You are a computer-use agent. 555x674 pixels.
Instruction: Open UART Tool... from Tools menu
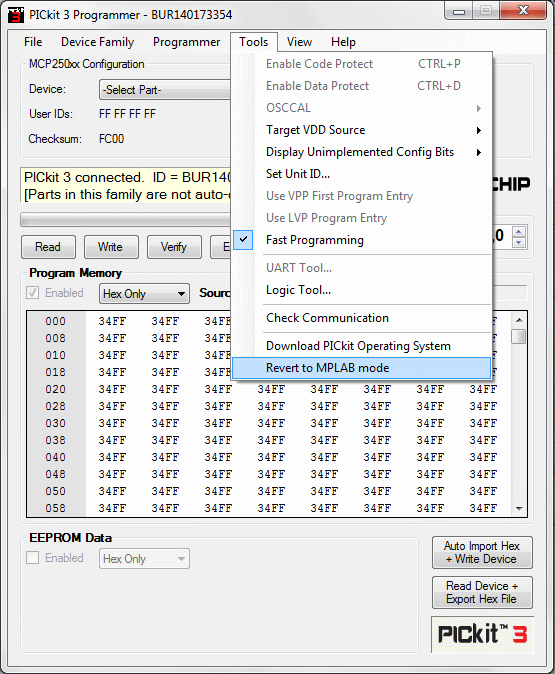click(x=362, y=268)
